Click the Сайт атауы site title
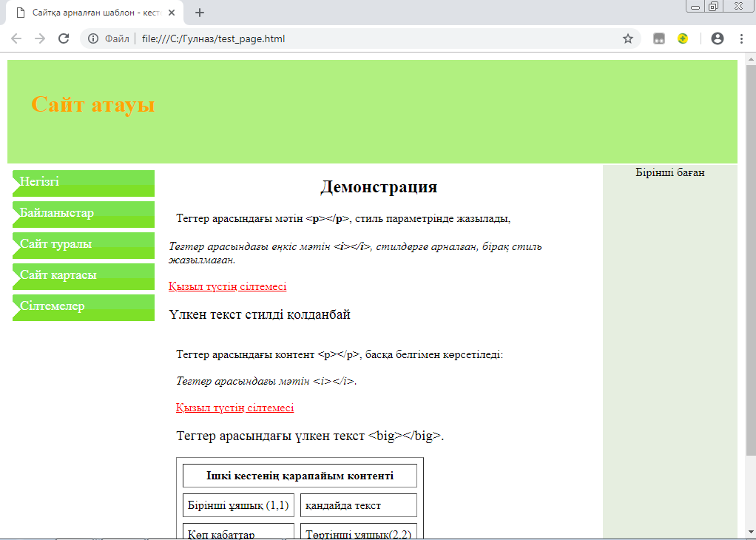Viewport: 756px width, 540px height. coord(93,104)
